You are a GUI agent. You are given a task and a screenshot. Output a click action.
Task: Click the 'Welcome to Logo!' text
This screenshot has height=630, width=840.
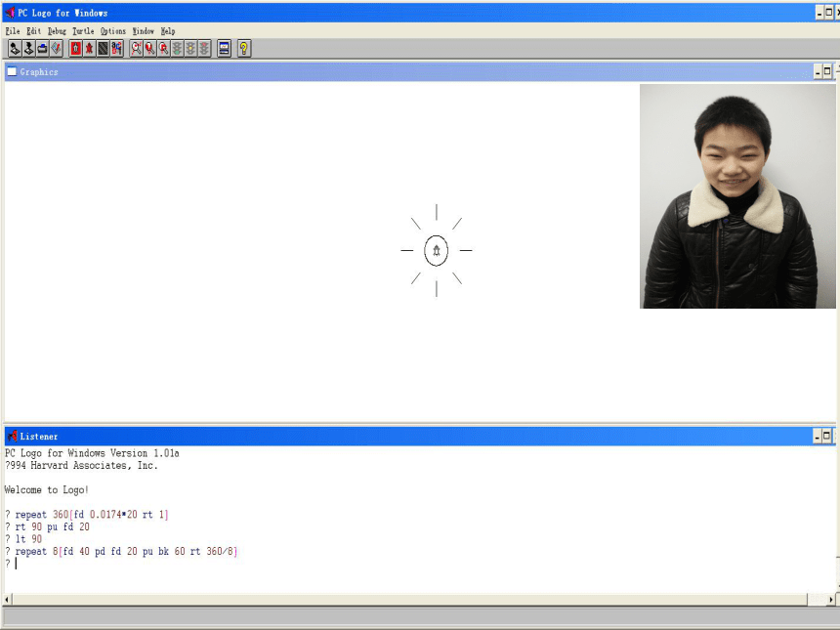click(x=46, y=489)
